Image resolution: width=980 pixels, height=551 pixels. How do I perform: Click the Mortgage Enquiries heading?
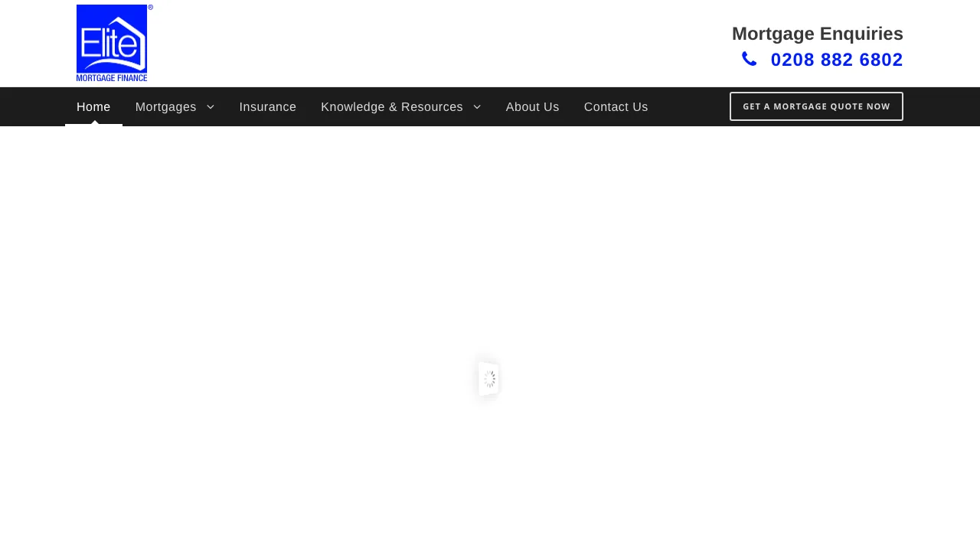817,32
